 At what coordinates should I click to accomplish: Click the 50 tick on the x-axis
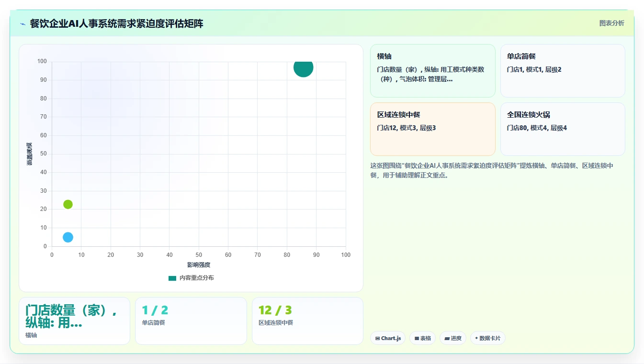pos(199,255)
